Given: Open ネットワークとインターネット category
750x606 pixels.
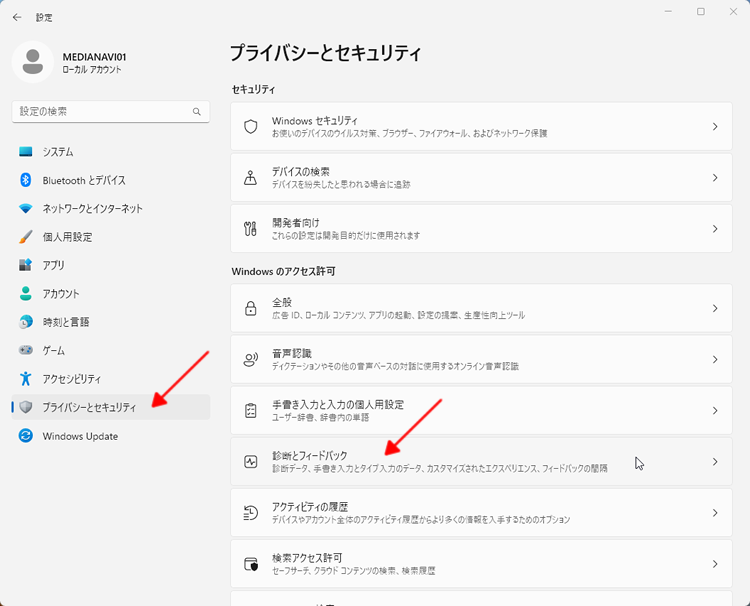Looking at the screenshot, I should click(110, 209).
